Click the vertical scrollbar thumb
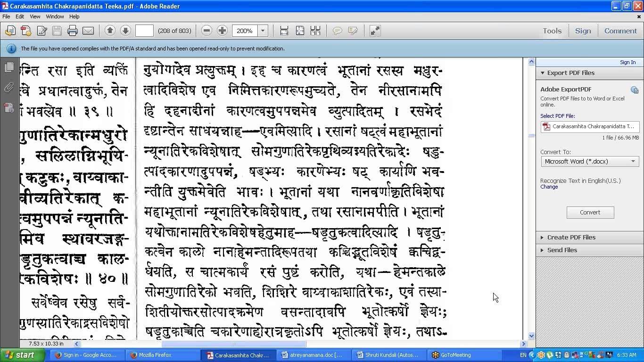Image resolution: width=644 pixels, height=362 pixels. pyautogui.click(x=531, y=136)
